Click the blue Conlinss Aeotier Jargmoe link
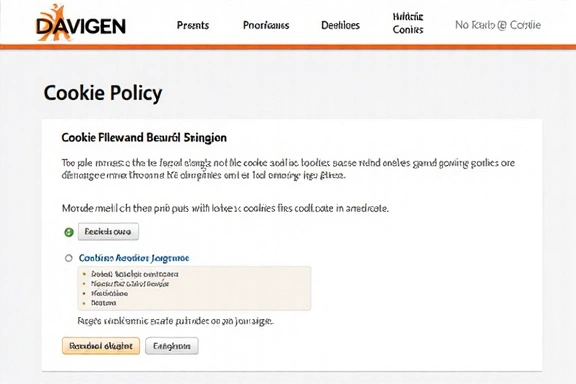 pos(134,258)
